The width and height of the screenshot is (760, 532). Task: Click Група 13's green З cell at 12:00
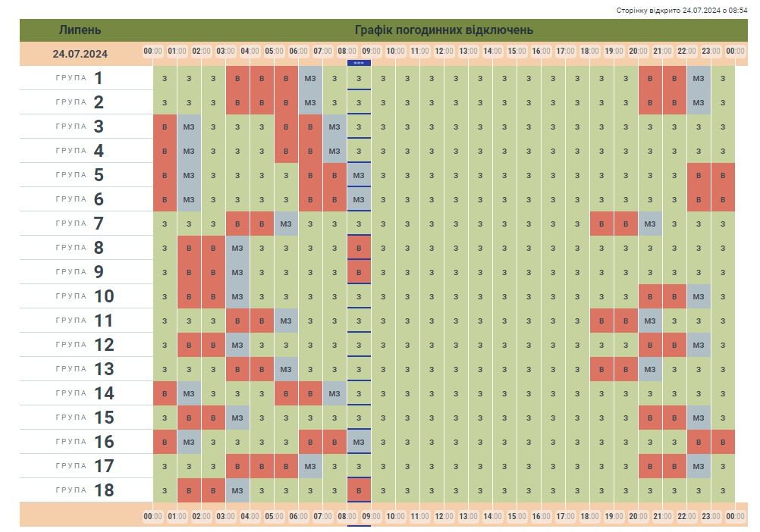pyautogui.click(x=456, y=369)
